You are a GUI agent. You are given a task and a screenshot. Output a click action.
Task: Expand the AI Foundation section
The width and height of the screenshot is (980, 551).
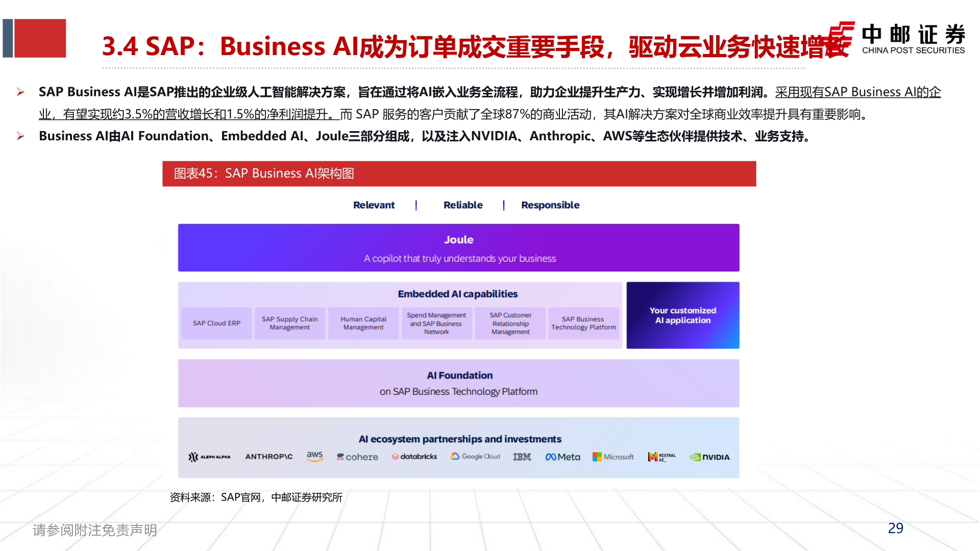coord(458,383)
